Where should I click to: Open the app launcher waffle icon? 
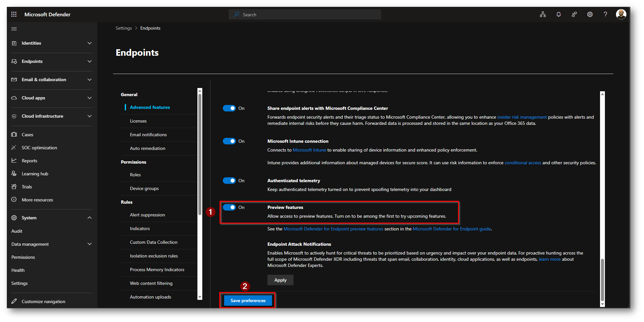pos(14,14)
